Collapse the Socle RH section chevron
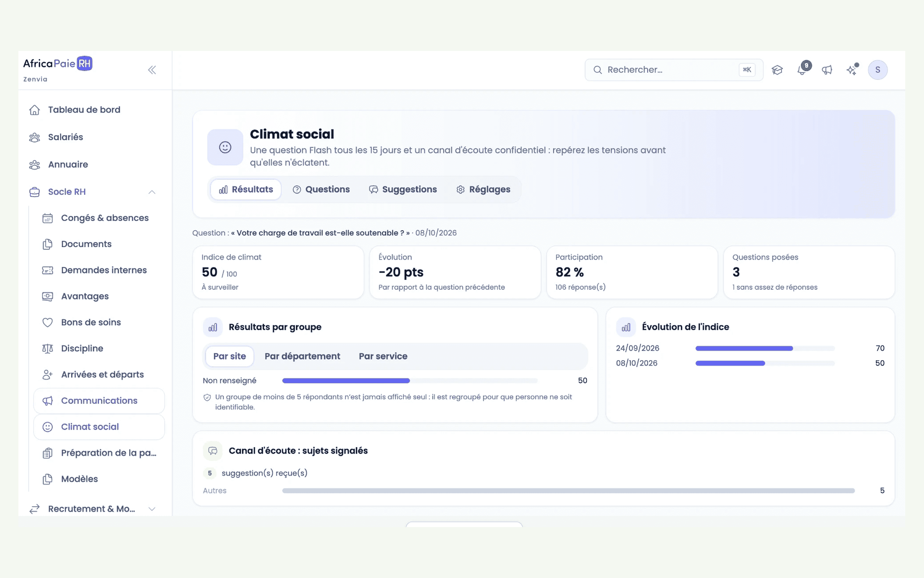 [x=152, y=192]
